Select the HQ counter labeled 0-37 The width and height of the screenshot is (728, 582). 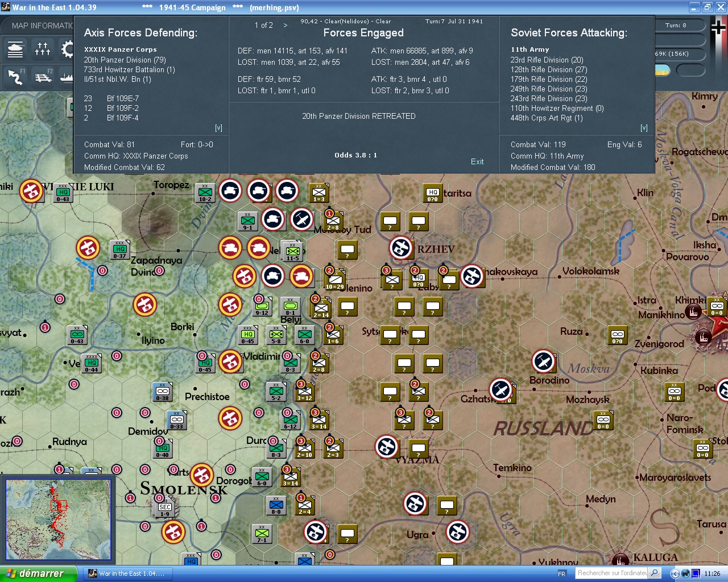[119, 250]
